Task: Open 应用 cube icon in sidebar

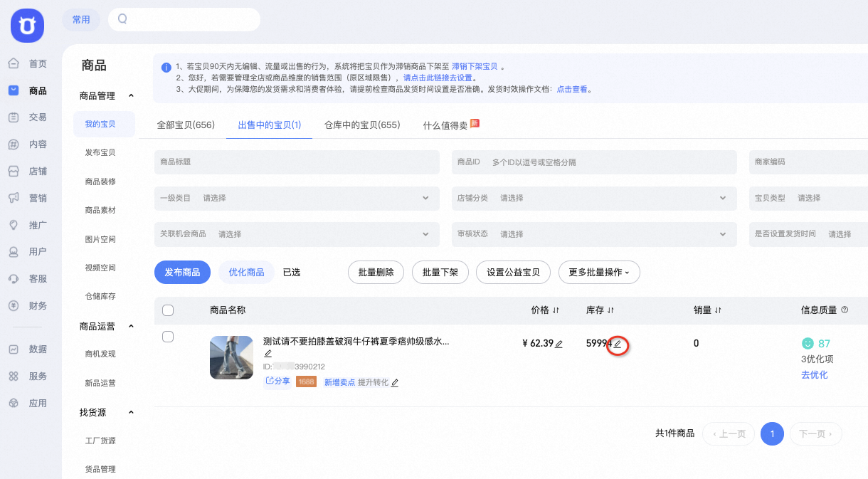Action: pyautogui.click(x=14, y=403)
